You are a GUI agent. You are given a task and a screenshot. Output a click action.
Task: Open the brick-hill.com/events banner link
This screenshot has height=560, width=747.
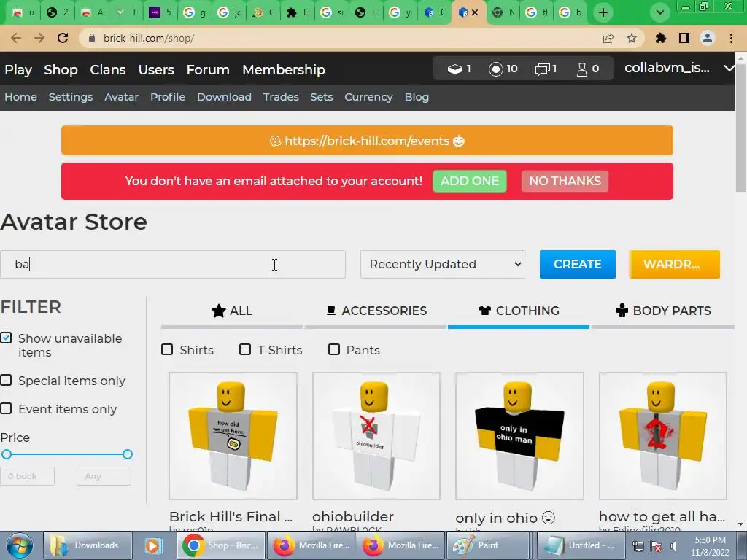pos(367,141)
